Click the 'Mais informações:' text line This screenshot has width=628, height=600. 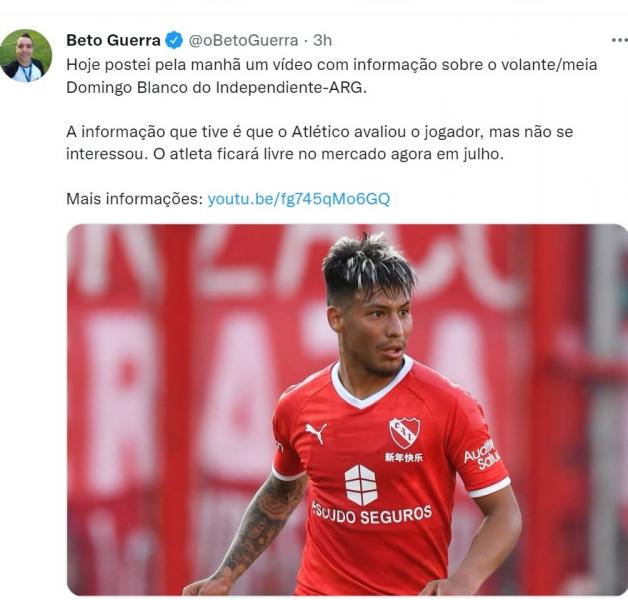(x=135, y=199)
